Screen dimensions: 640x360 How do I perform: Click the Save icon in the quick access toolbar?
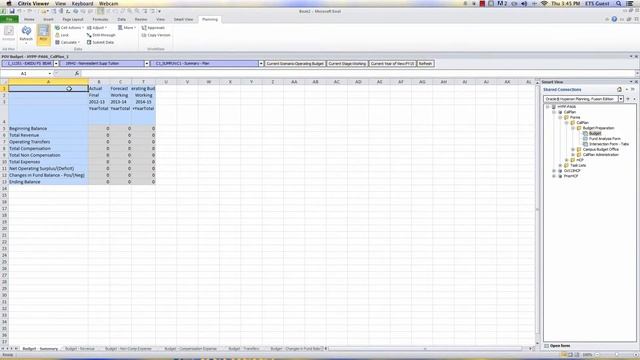[12, 11]
